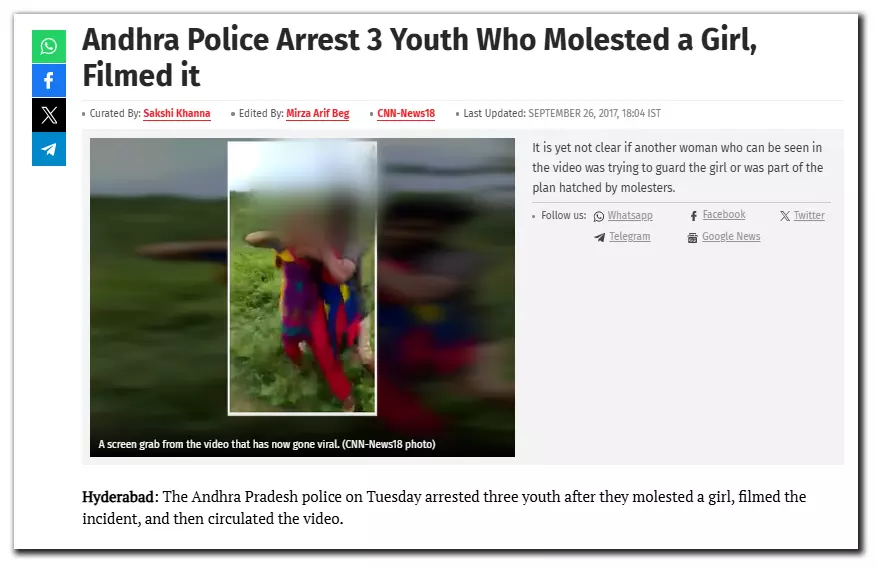Share article on X from black sidebar icon

49,115
